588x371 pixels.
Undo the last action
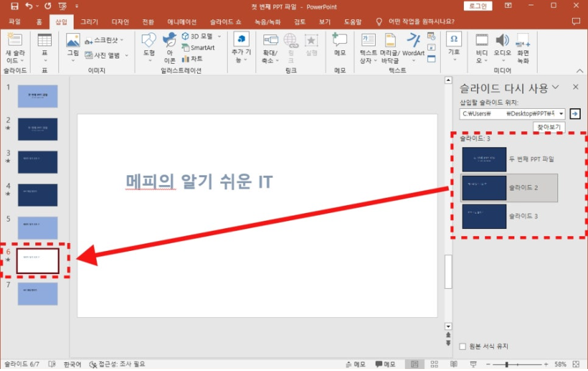pyautogui.click(x=29, y=6)
